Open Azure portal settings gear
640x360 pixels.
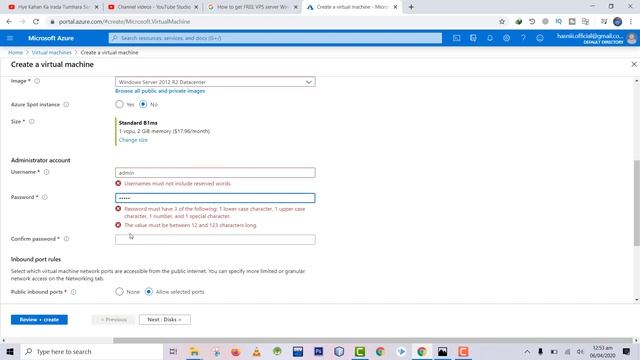(507, 38)
